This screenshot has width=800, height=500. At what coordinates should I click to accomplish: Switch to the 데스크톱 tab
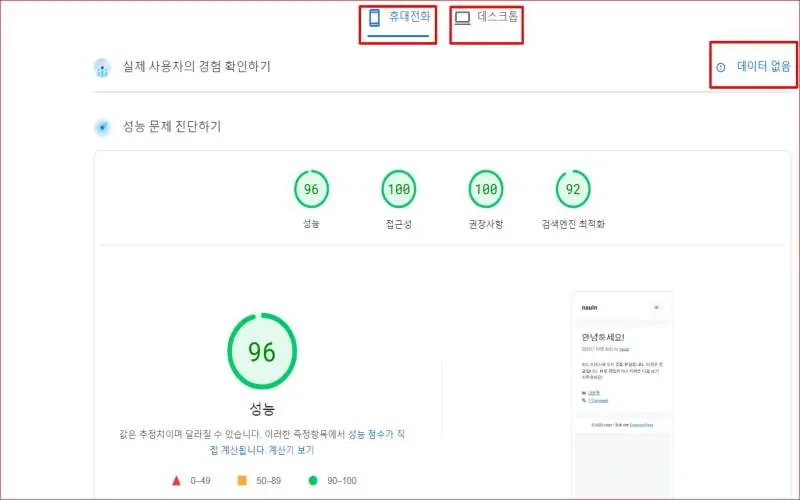(x=486, y=17)
